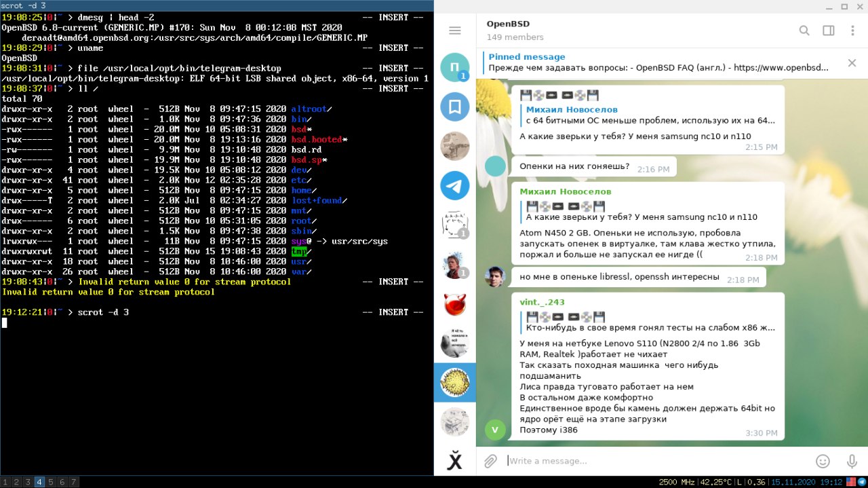Record a voice message with microphone
Viewport: 868px width, 488px height.
point(852,461)
